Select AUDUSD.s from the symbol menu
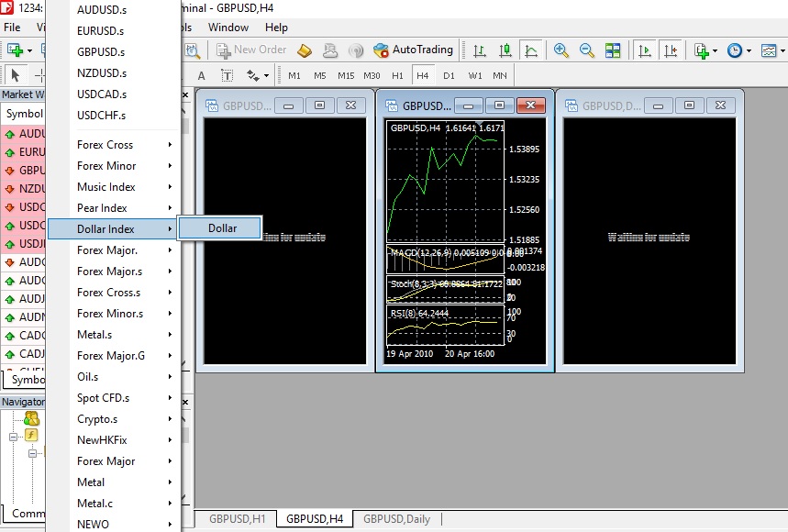The height and width of the screenshot is (532, 788). 113,9
